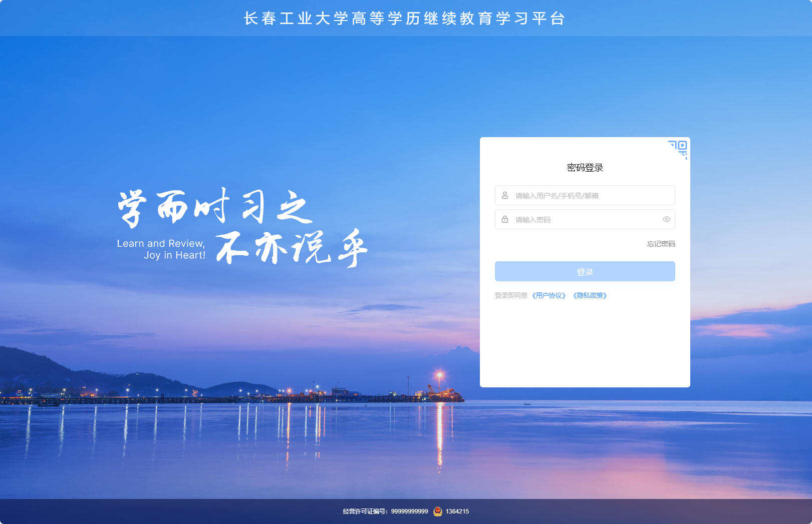
Task: Click the police badge icon in footer
Action: coord(438,511)
